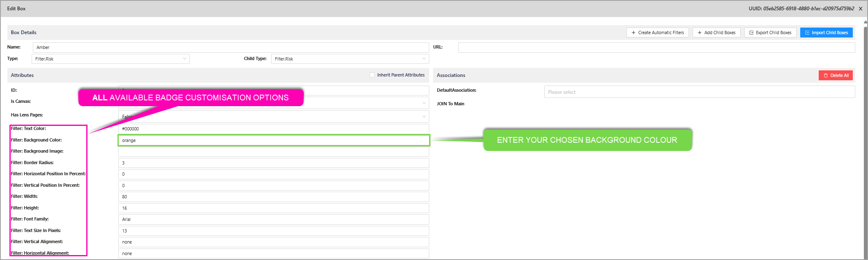The height and width of the screenshot is (260, 868).
Task: Focus the URL input field
Action: [x=656, y=47]
